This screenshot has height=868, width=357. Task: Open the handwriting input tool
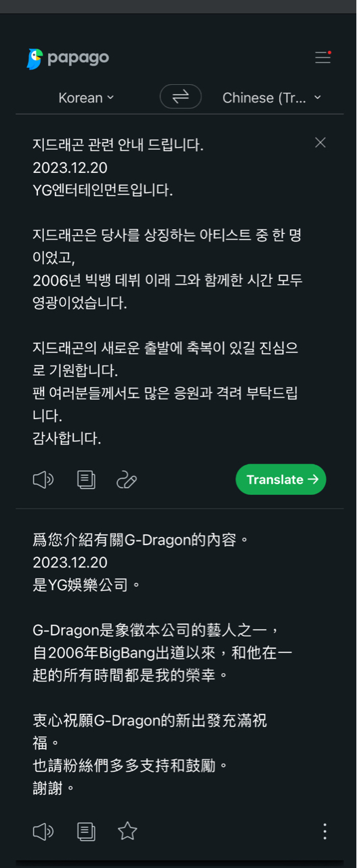(127, 479)
